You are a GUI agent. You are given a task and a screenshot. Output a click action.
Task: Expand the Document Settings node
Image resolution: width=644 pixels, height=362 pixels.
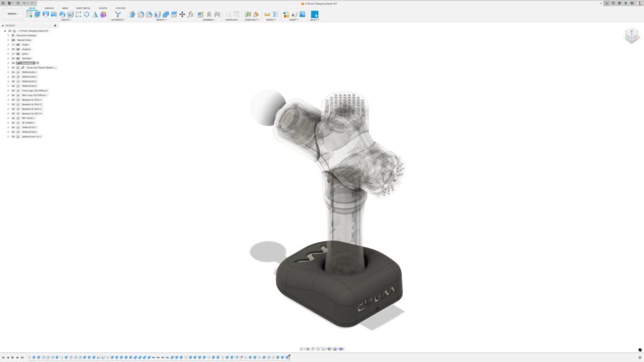tap(8, 35)
